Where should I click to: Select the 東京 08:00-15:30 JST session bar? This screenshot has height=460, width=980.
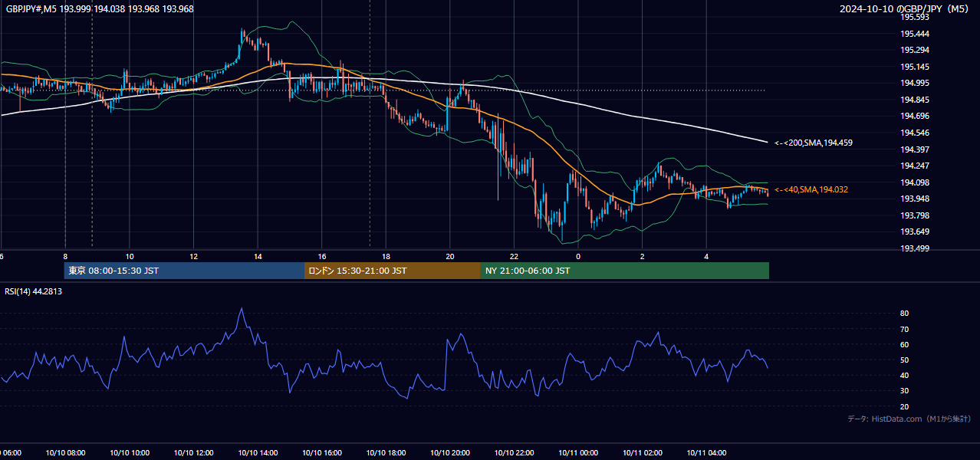point(184,271)
